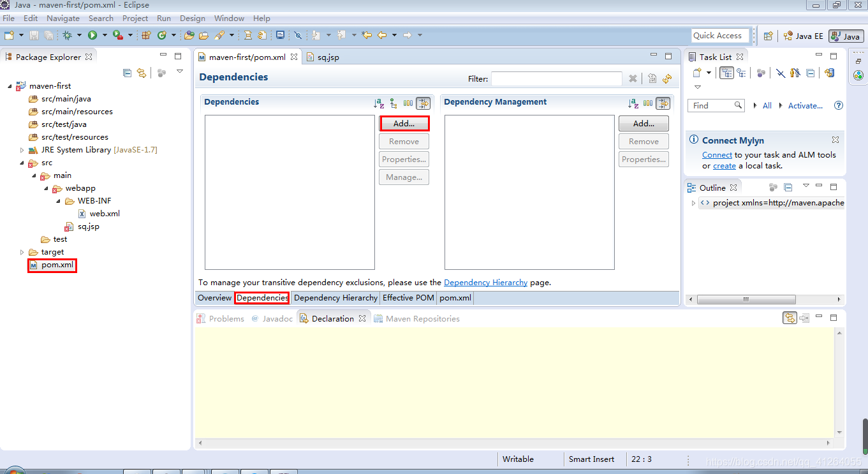Click the green Run icon in toolbar
This screenshot has width=868, height=474.
tap(92, 35)
